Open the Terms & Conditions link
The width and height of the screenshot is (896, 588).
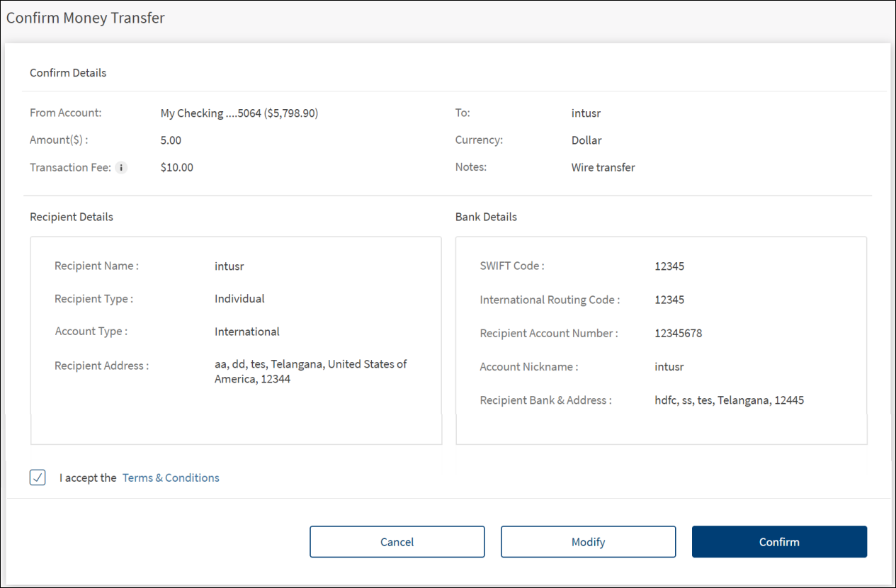coord(171,477)
